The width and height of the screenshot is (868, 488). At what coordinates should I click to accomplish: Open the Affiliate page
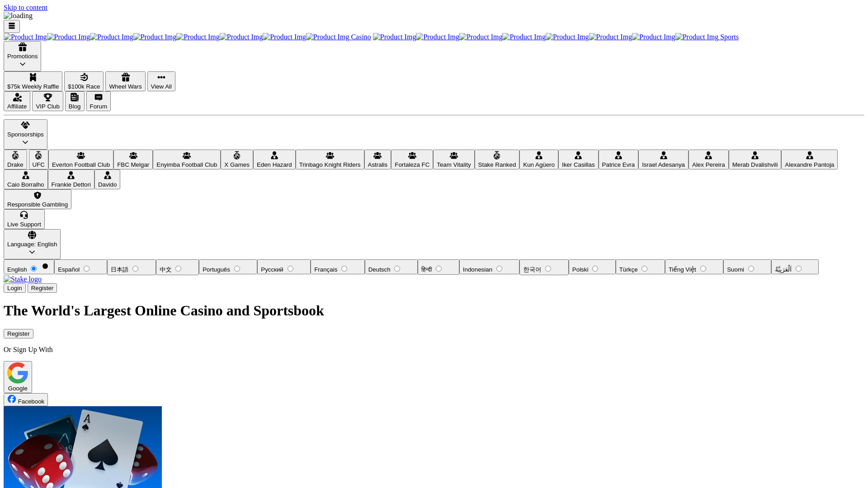point(17,101)
